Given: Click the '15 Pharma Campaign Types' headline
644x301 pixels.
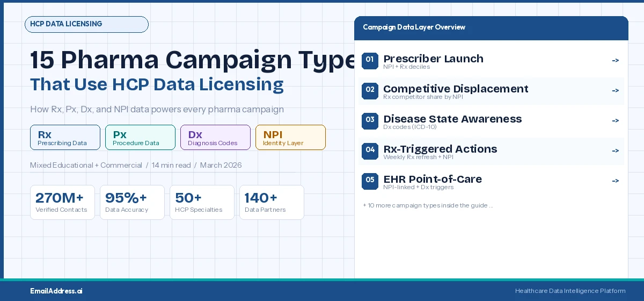Looking at the screenshot, I should pos(192,60).
